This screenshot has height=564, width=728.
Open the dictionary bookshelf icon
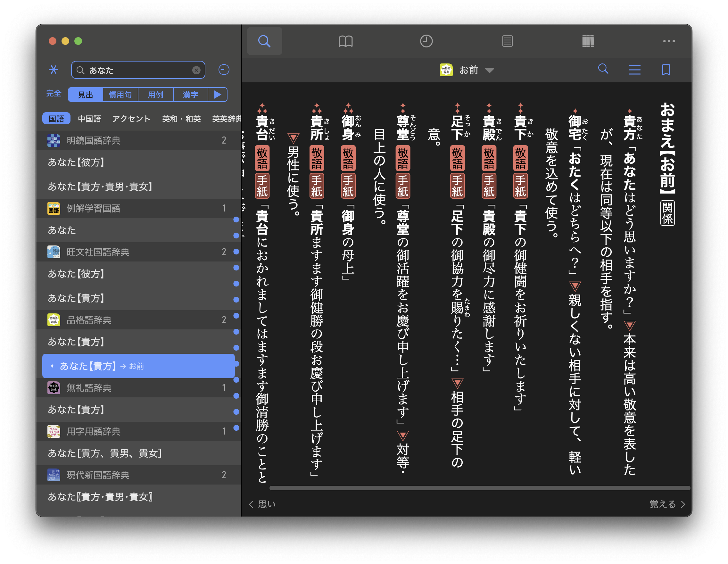588,41
